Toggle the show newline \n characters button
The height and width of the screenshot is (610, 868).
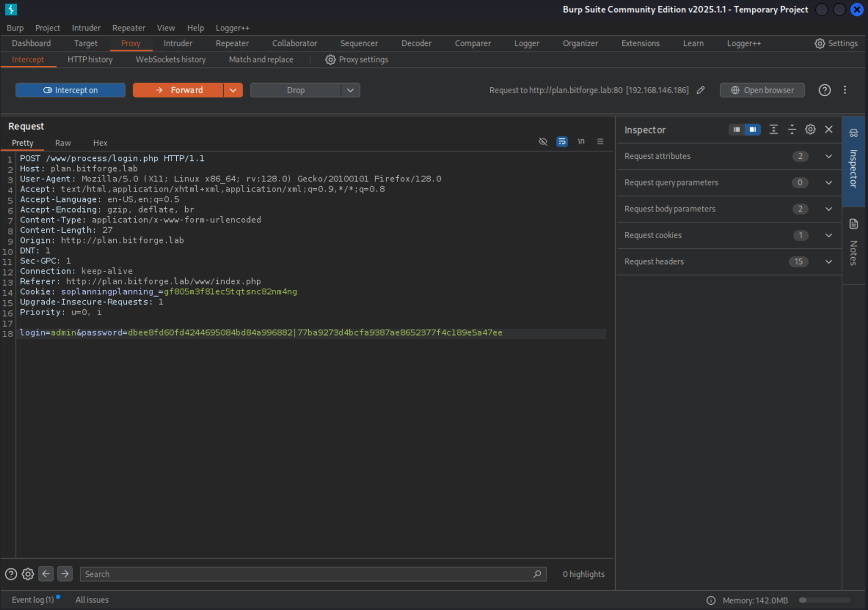coord(581,141)
